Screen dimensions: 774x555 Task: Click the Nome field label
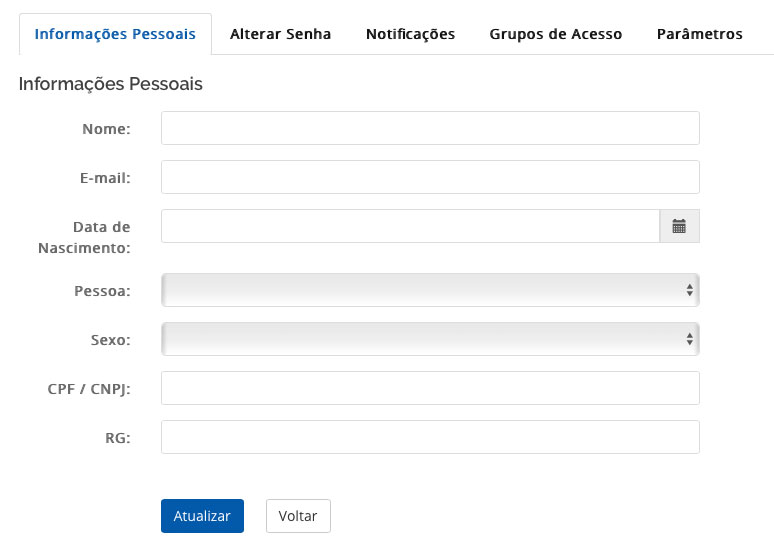tap(107, 129)
